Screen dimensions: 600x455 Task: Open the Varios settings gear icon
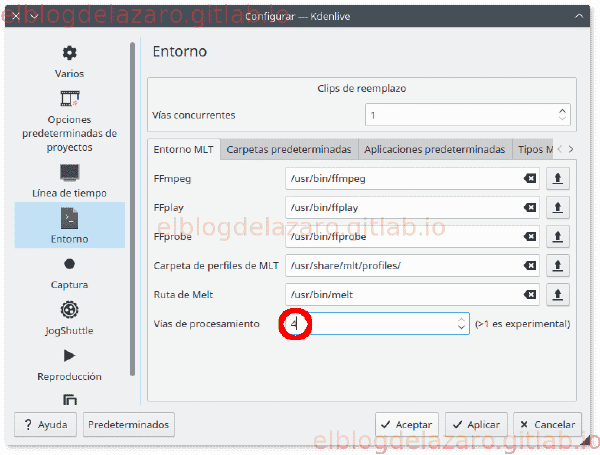tap(69, 53)
